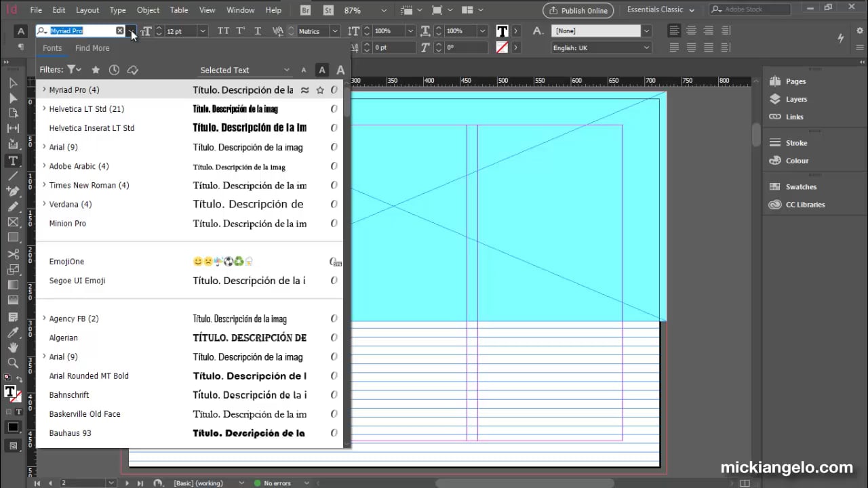Expand Times New Roman family
Image resolution: width=868 pixels, height=488 pixels.
tap(44, 185)
